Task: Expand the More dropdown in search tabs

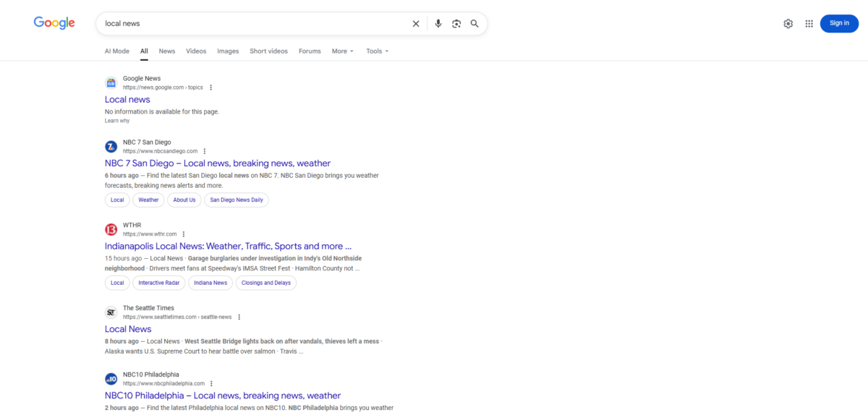Action: tap(342, 51)
